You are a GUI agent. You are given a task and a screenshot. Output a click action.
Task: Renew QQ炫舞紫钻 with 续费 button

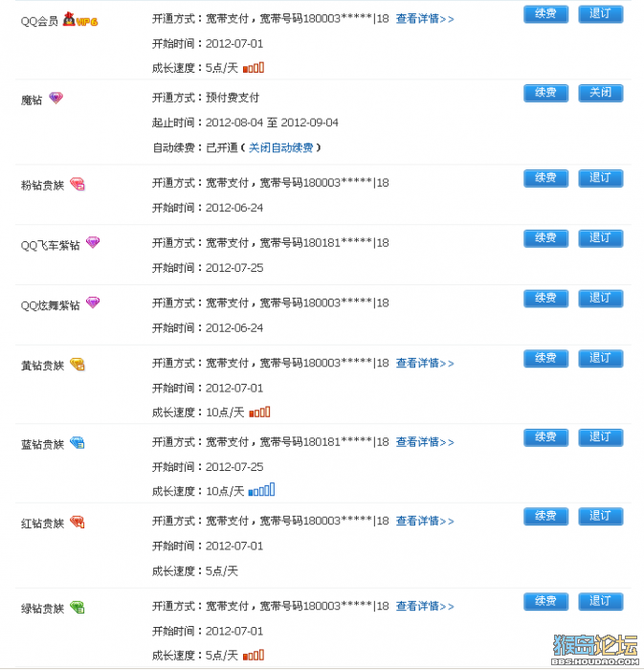[545, 299]
